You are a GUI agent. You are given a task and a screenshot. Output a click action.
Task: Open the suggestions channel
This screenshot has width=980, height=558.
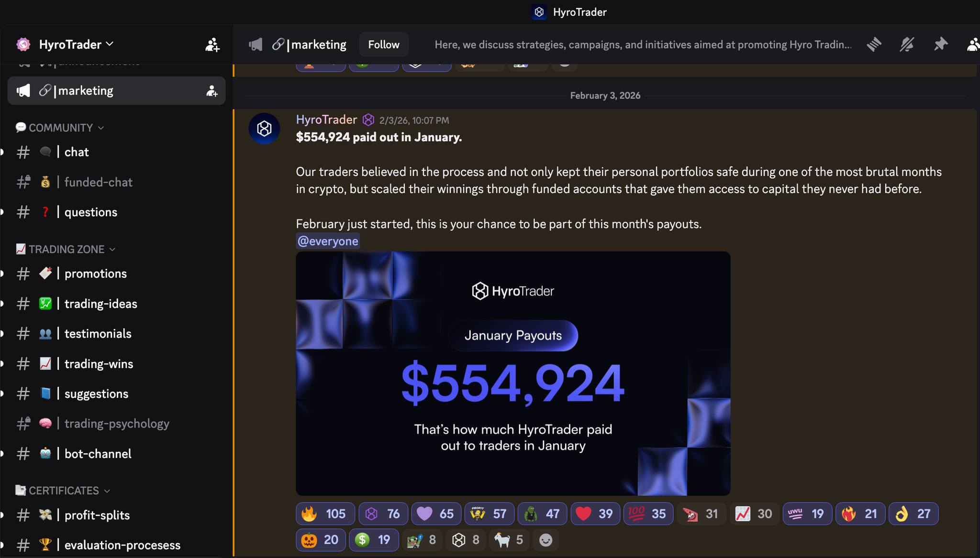coord(116,394)
